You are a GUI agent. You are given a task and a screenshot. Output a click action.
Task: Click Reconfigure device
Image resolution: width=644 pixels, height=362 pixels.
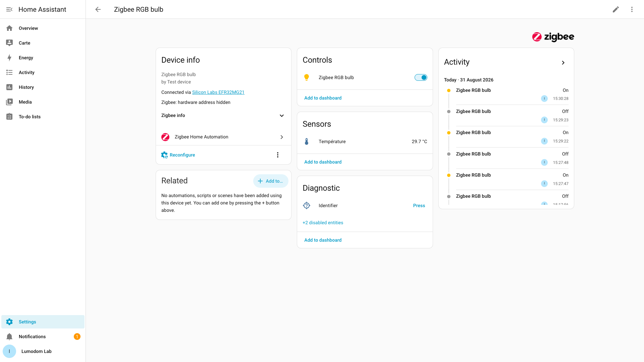click(x=178, y=155)
